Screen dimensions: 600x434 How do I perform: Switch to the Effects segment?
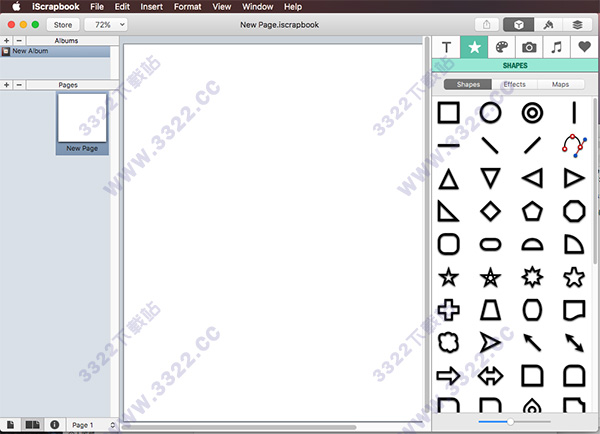514,84
